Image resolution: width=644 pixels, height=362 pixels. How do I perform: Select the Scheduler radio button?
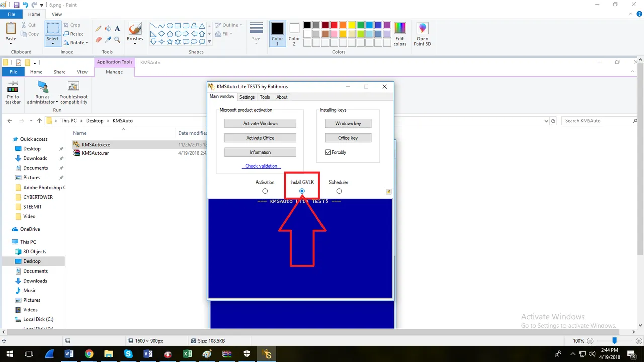coord(339,191)
